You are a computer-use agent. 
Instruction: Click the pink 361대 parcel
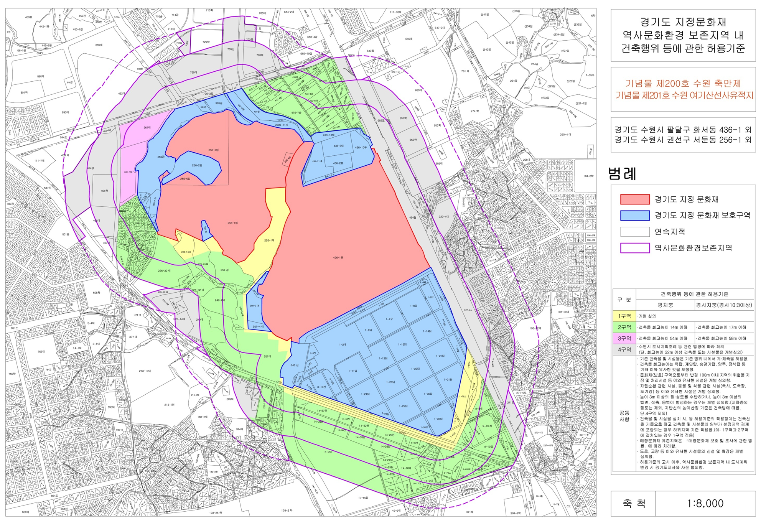click(x=147, y=127)
